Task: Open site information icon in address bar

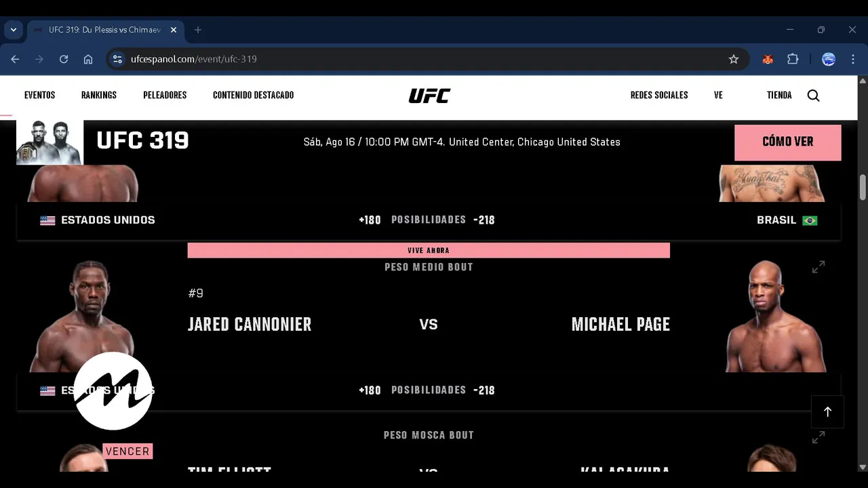Action: coord(118,59)
